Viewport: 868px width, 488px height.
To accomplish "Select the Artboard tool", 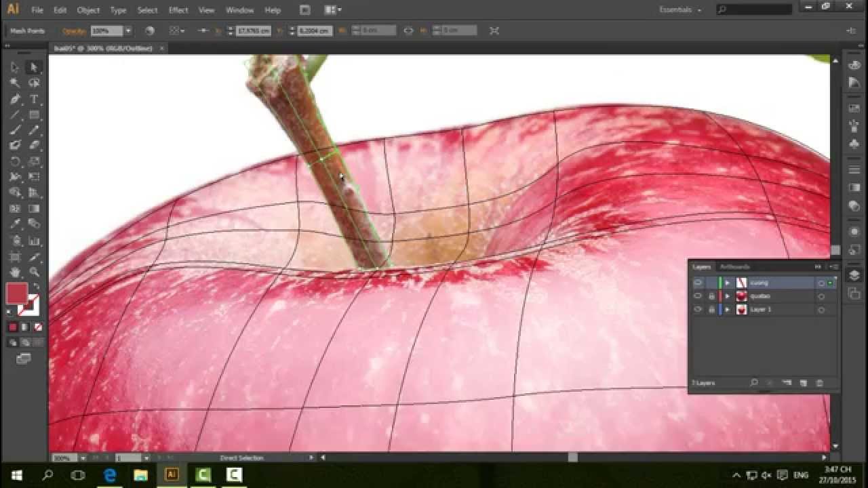I will 15,257.
